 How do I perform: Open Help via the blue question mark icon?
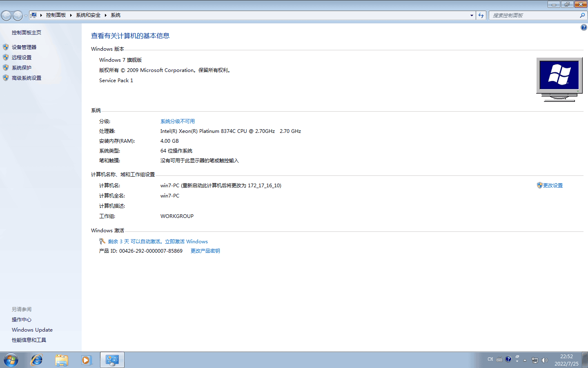coord(584,27)
